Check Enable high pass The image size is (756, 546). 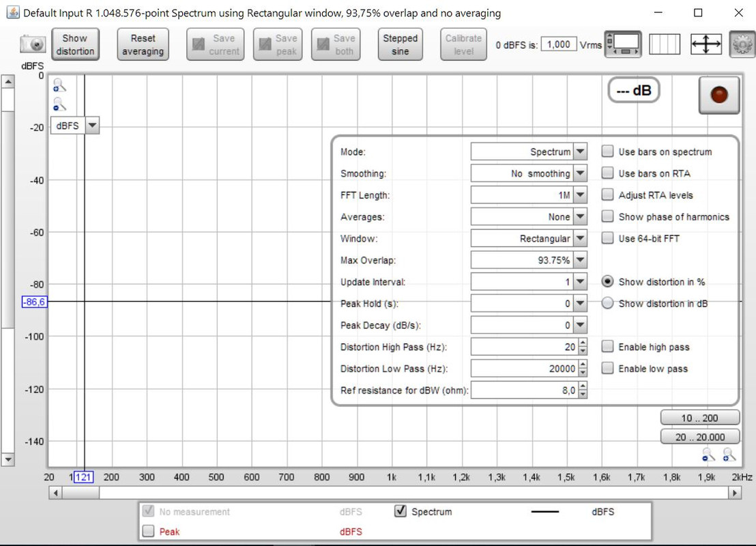coord(607,347)
